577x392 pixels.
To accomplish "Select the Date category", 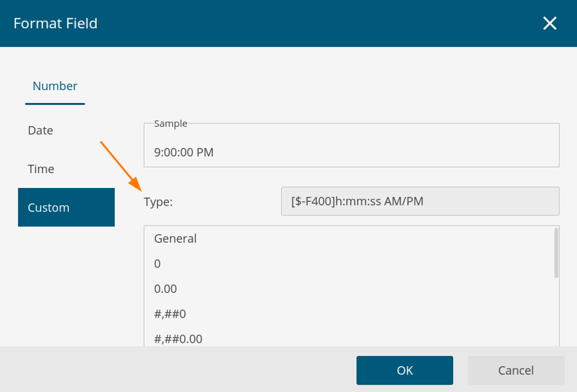I will pos(41,131).
